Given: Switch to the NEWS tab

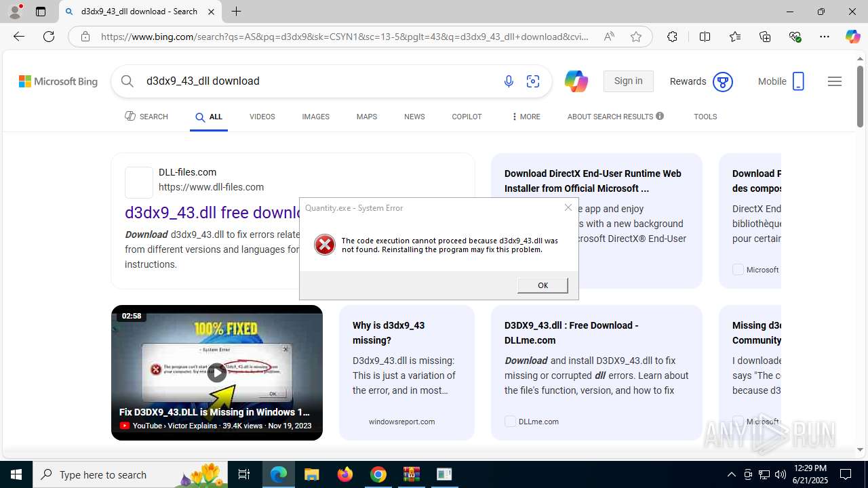Looking at the screenshot, I should pyautogui.click(x=414, y=117).
